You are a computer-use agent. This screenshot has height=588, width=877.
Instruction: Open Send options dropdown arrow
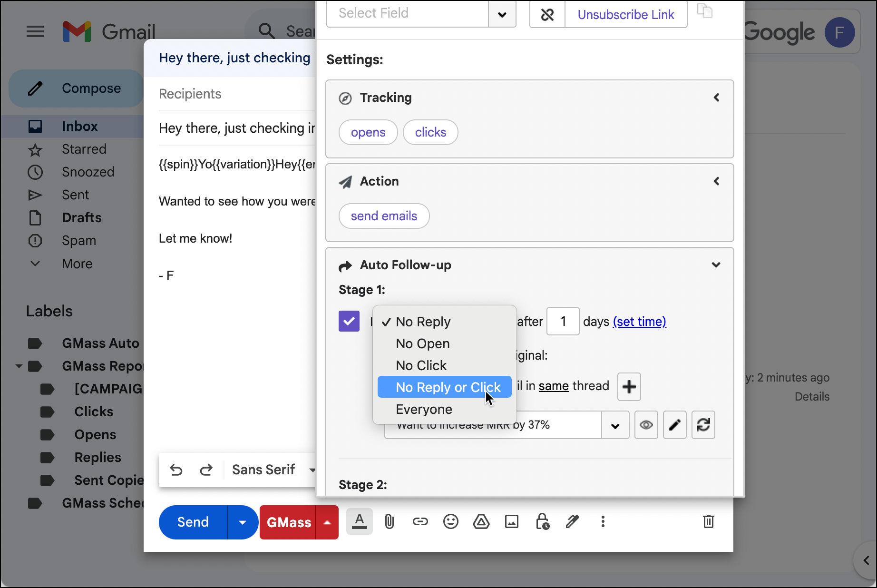point(243,522)
